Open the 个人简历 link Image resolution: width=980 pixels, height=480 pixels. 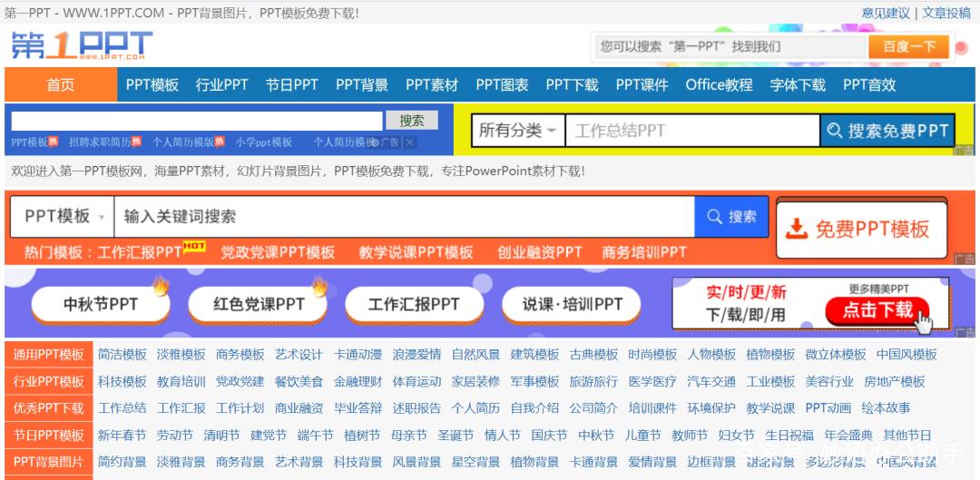[475, 408]
